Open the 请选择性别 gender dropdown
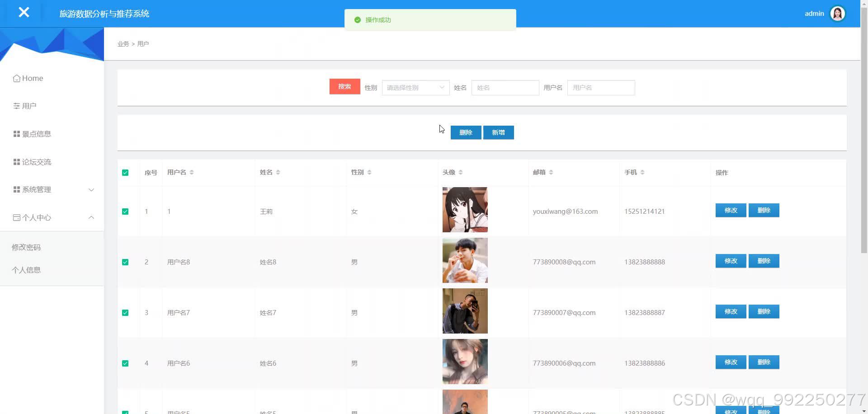The height and width of the screenshot is (414, 868). [415, 88]
